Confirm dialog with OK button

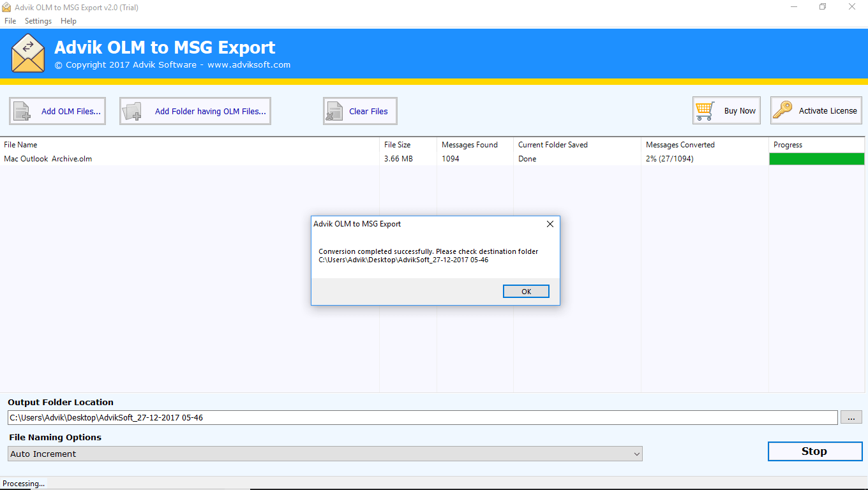(x=526, y=292)
